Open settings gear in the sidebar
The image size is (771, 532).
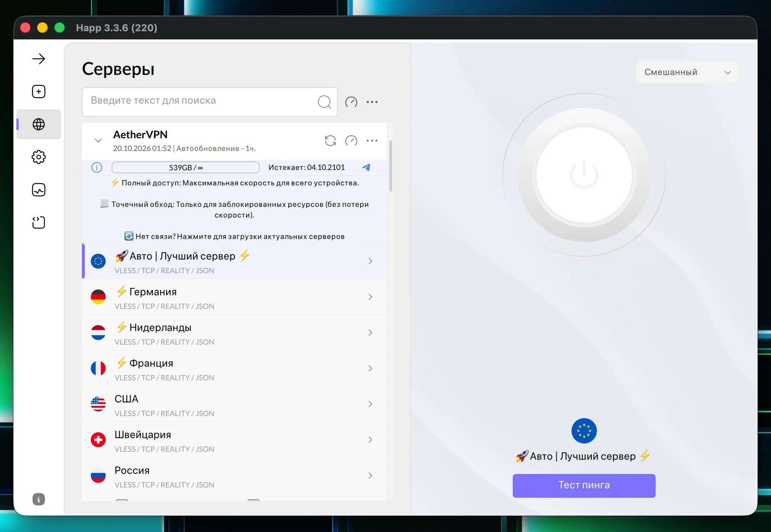39,157
